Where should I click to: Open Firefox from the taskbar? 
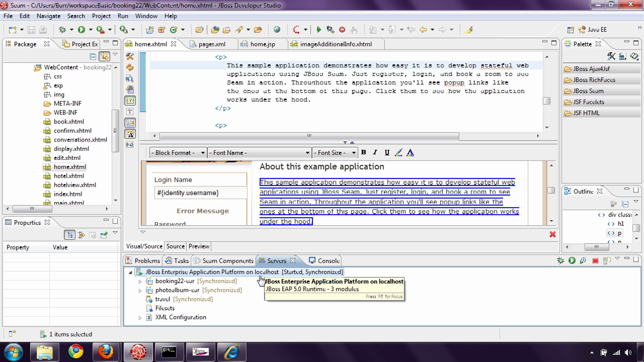[x=106, y=352]
